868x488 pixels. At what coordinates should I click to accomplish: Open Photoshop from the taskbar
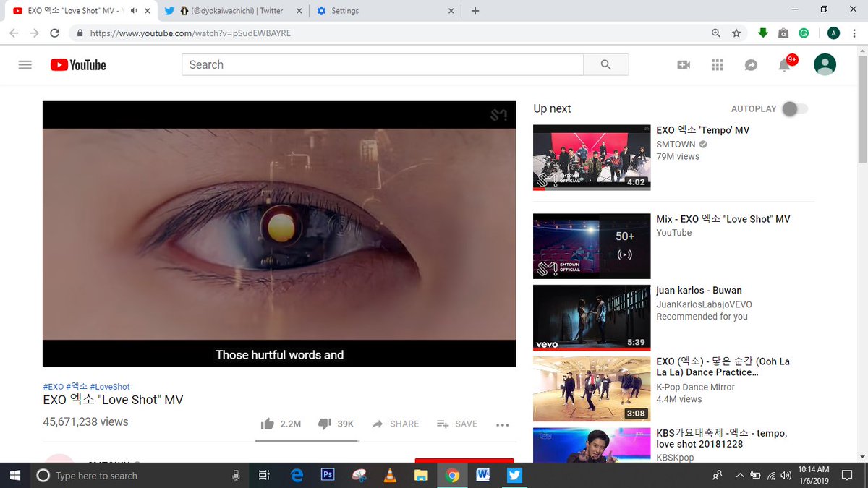click(328, 475)
